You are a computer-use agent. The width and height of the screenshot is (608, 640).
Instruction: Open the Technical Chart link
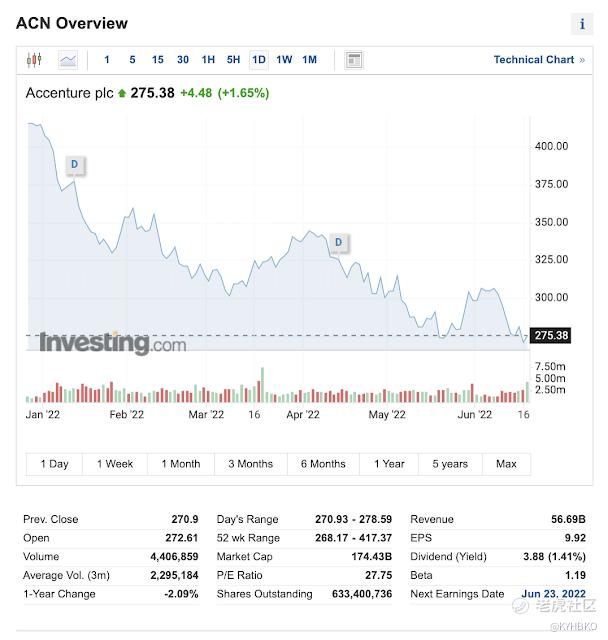[539, 60]
